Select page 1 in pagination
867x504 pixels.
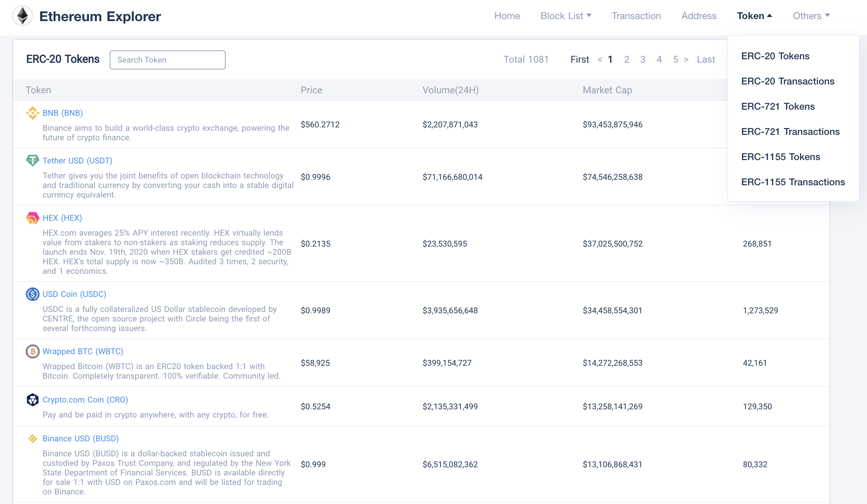coord(610,60)
